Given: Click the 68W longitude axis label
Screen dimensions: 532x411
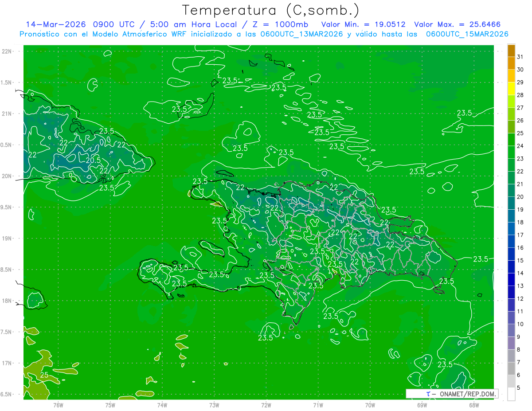Looking at the screenshot, I should click(x=474, y=405).
